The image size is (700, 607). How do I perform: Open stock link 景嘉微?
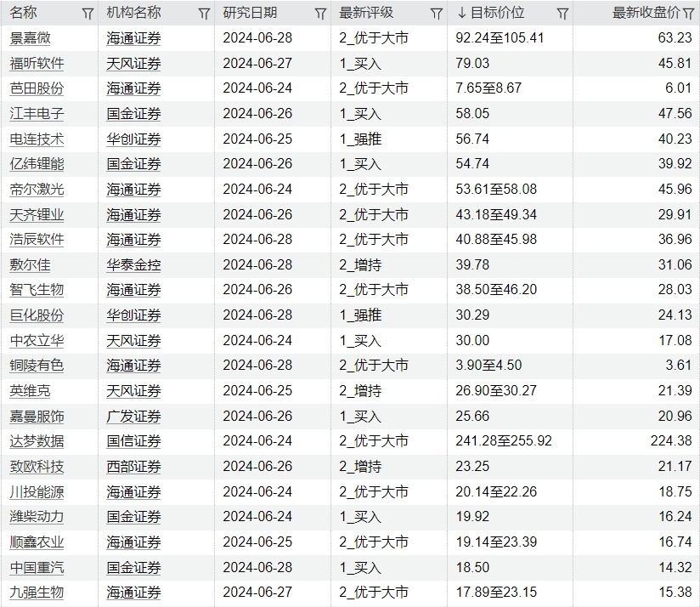[x=31, y=38]
